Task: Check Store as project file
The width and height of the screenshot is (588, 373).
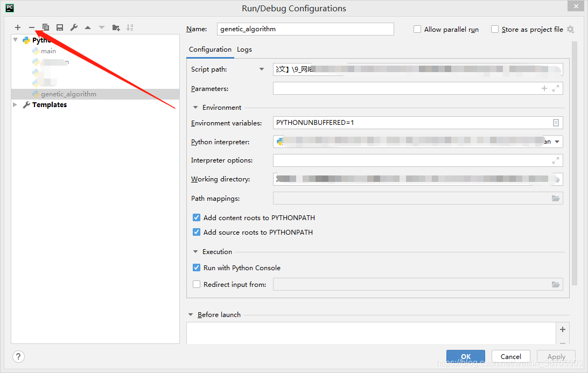Action: pyautogui.click(x=495, y=29)
